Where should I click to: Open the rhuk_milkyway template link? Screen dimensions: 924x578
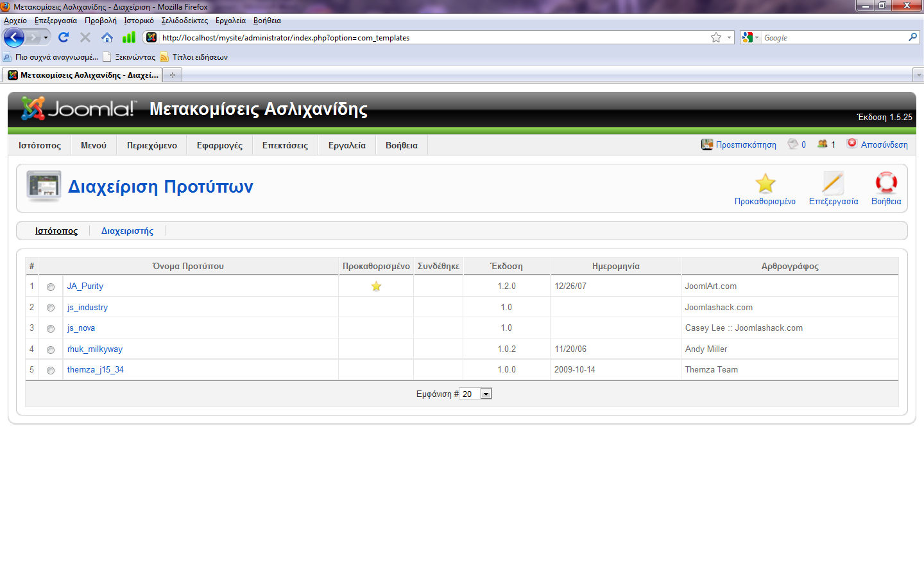(95, 349)
